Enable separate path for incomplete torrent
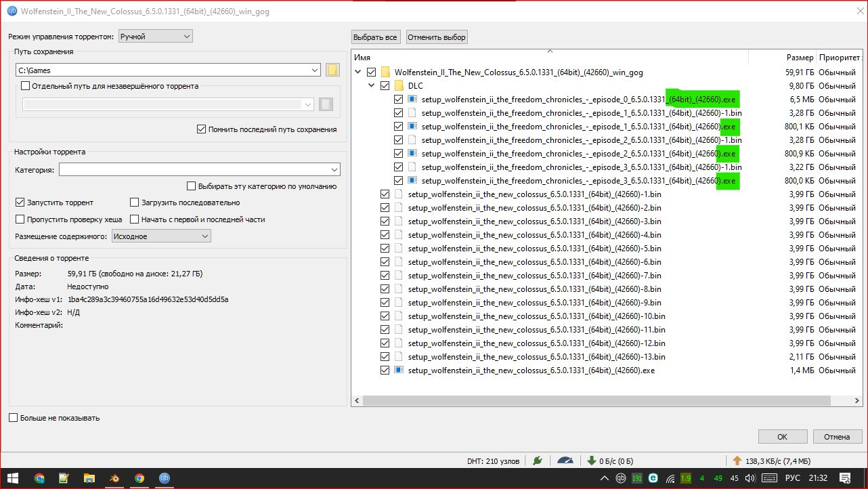 click(26, 86)
